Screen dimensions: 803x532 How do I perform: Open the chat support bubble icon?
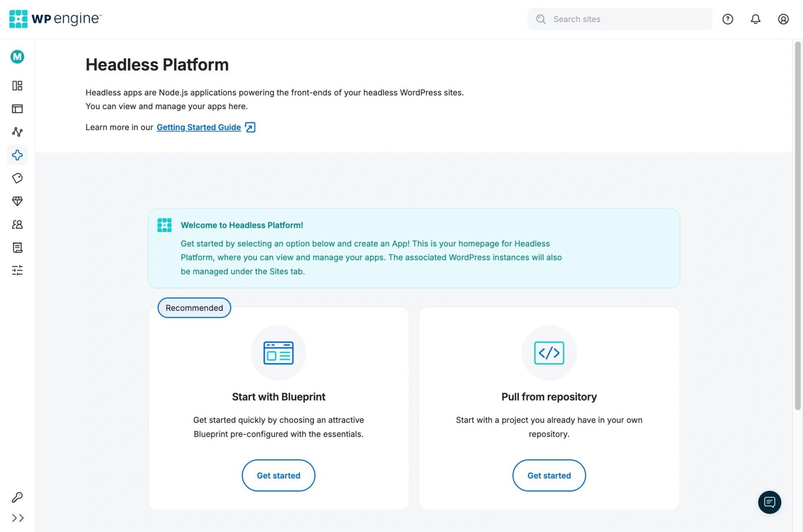[769, 502]
